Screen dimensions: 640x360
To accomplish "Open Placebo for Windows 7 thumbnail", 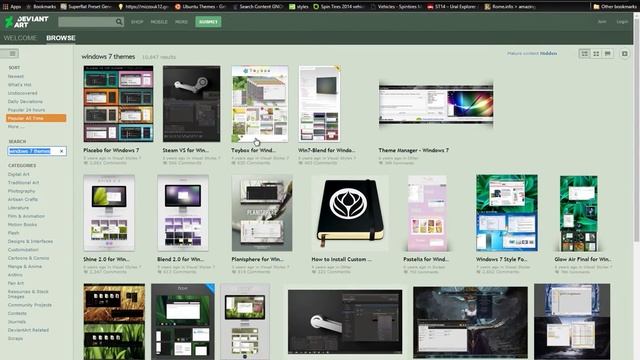I will [118, 104].
